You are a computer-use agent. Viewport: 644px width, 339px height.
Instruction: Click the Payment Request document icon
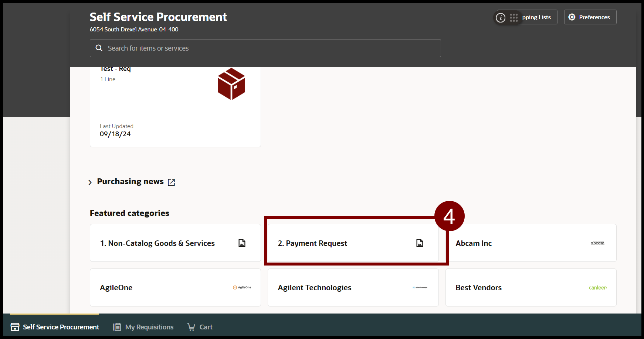tap(420, 243)
